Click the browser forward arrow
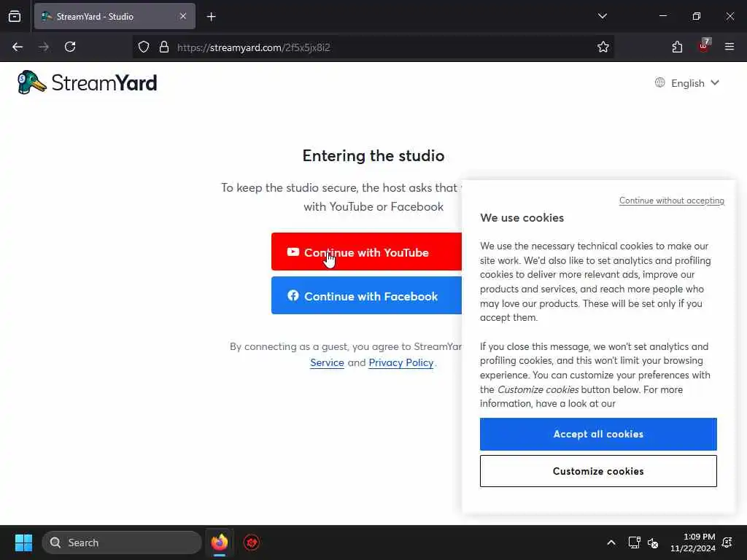Viewport: 747px width, 560px height. 44,47
